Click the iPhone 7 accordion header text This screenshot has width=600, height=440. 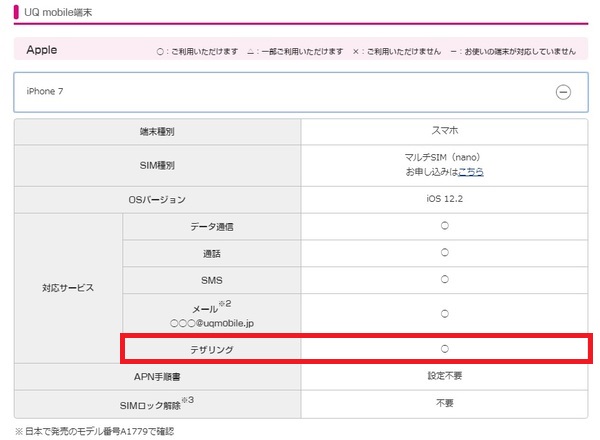[x=45, y=91]
